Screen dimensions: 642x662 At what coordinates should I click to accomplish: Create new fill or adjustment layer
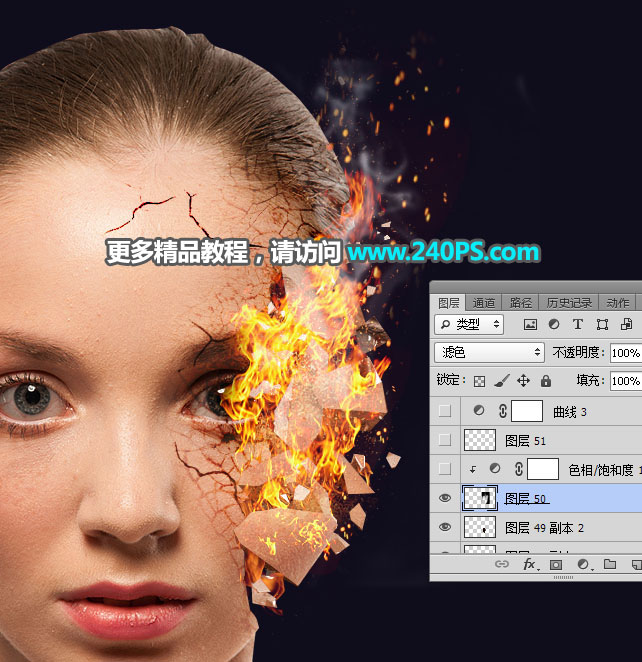tap(584, 564)
